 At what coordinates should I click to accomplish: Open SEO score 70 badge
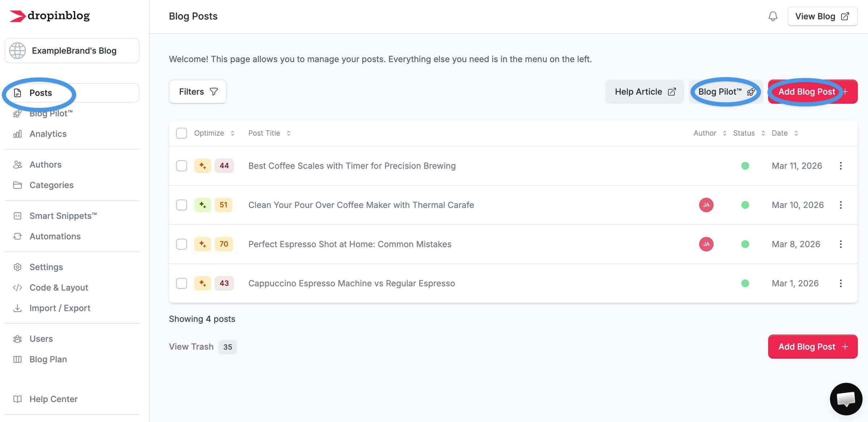(224, 244)
